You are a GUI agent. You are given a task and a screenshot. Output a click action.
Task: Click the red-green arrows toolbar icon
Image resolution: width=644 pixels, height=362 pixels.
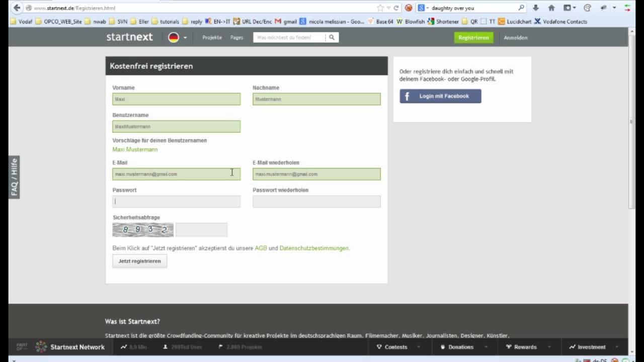pyautogui.click(x=627, y=8)
